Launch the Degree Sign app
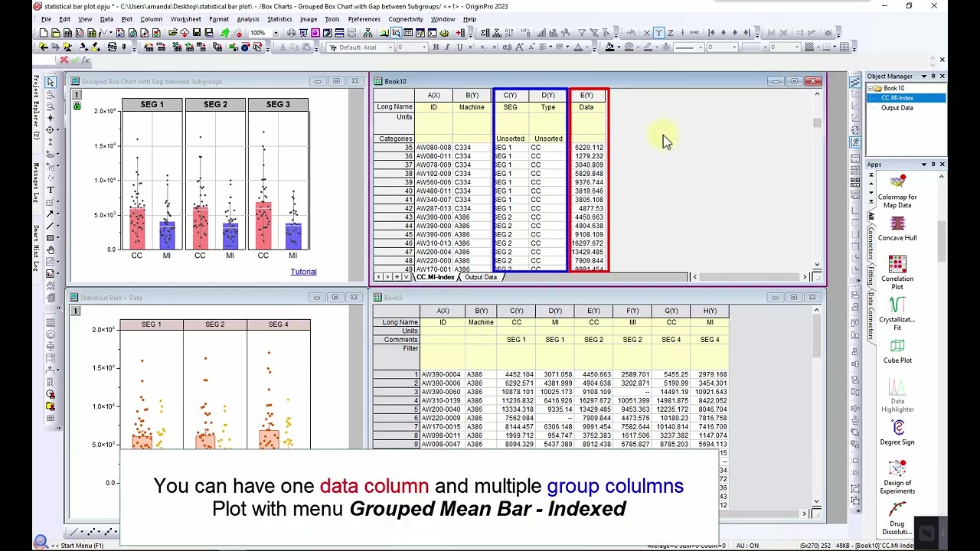 tap(897, 433)
